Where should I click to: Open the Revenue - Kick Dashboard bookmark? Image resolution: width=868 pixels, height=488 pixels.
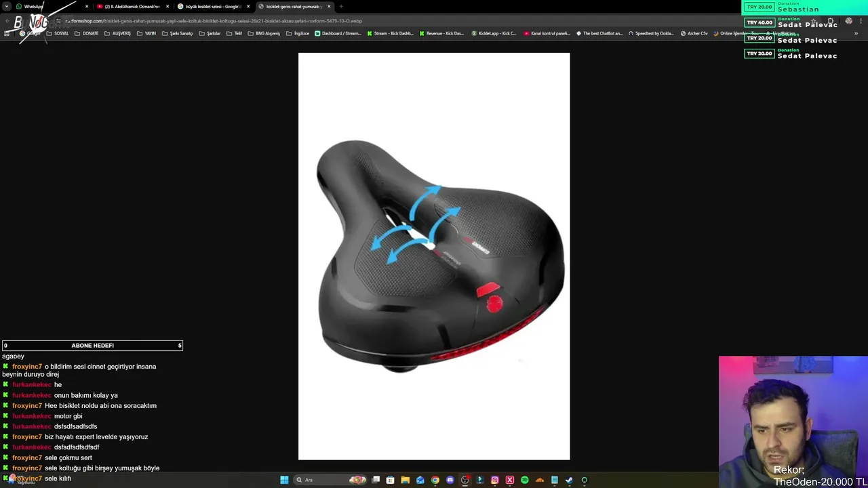point(442,33)
